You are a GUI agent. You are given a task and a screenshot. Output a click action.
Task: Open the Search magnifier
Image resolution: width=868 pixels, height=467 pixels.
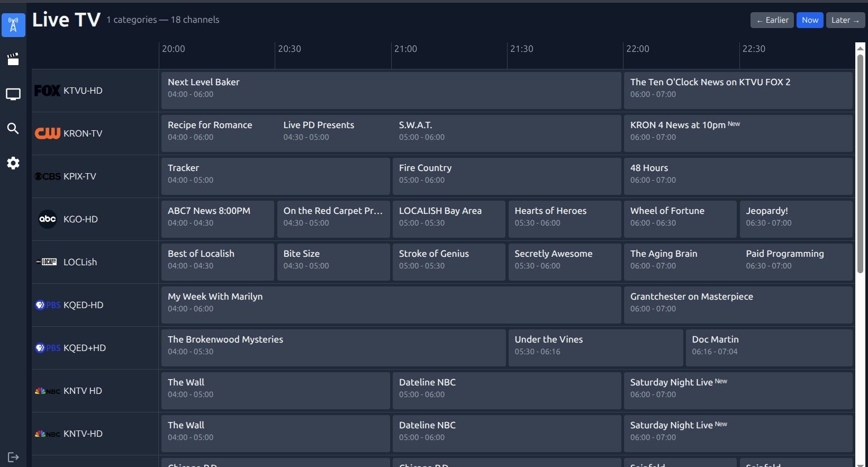[13, 129]
